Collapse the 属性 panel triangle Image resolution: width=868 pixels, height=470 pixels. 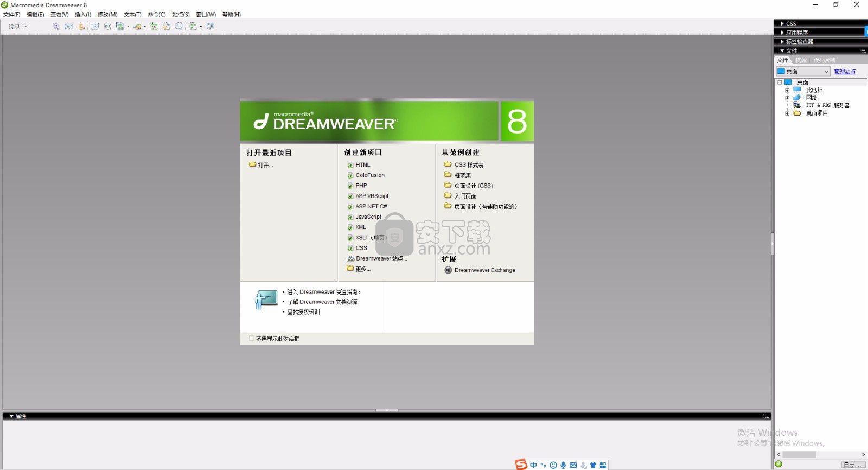coord(11,416)
